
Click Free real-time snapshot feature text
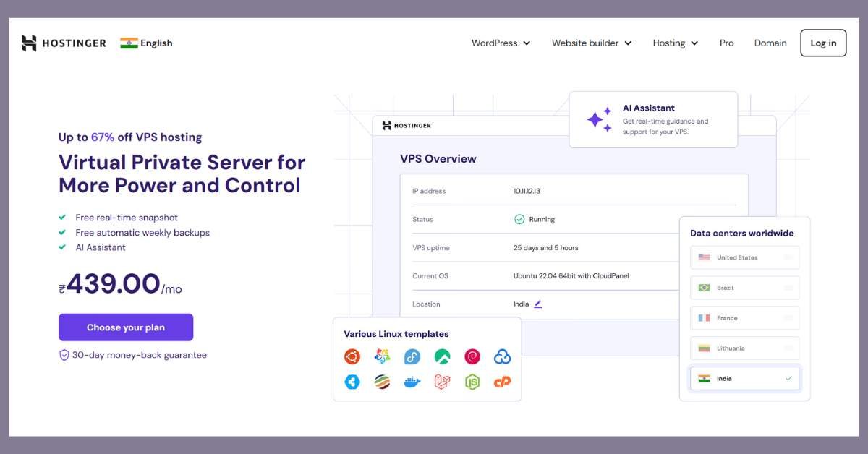pos(127,218)
